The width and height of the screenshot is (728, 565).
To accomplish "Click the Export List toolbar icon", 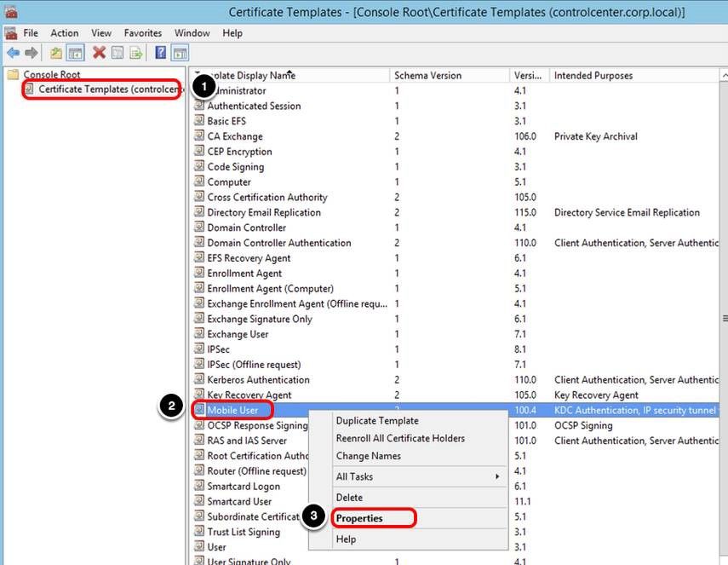I will 135,52.
